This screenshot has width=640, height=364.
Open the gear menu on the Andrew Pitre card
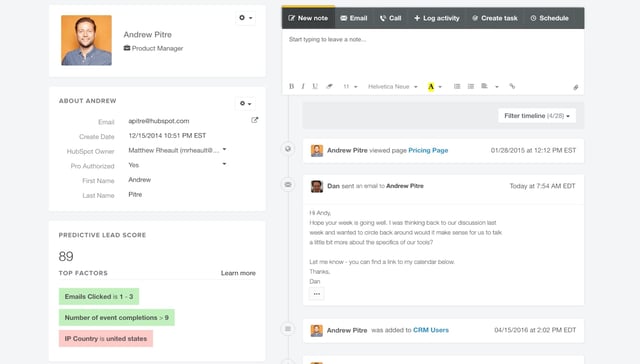click(x=245, y=18)
